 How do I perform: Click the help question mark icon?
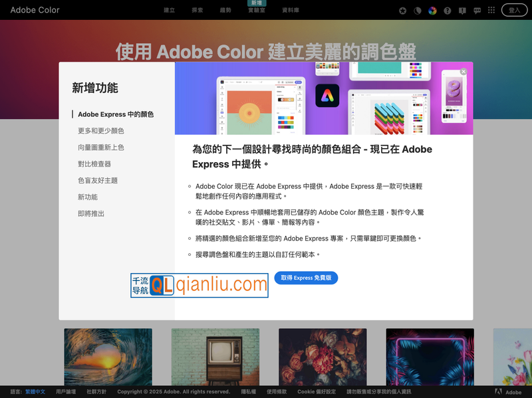click(x=448, y=11)
